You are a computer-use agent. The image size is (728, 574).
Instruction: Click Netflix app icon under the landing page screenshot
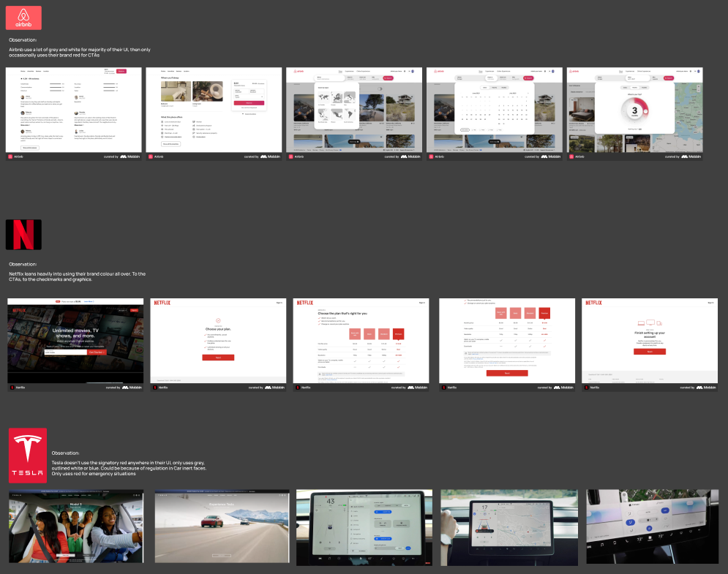tap(12, 388)
